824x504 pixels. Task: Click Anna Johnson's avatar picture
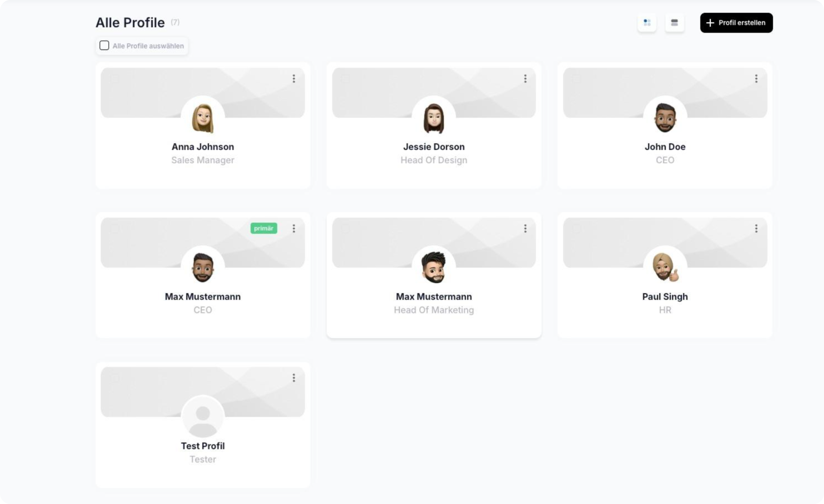(x=203, y=118)
